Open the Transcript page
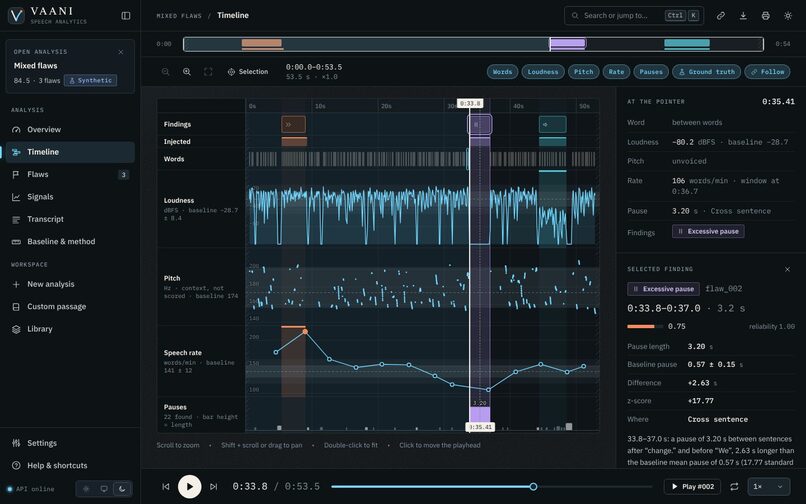This screenshot has height=504, width=806. pos(70,219)
